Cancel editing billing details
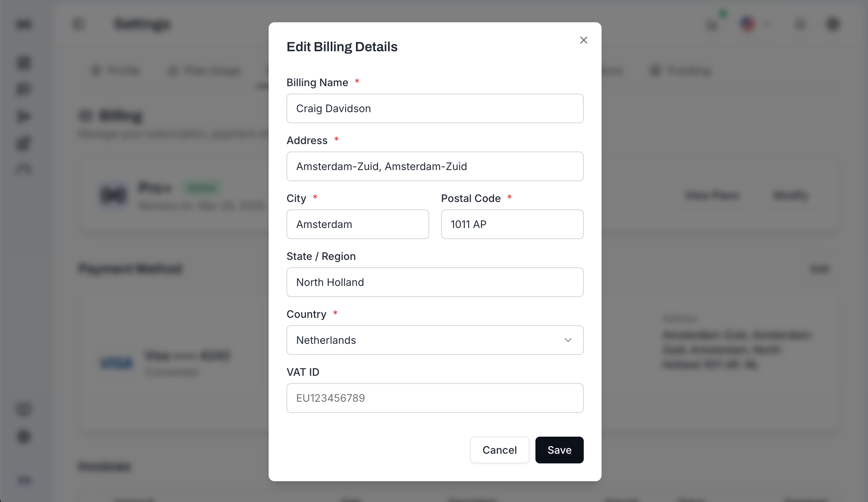Screen dimensions: 868x502 [x=499, y=450]
